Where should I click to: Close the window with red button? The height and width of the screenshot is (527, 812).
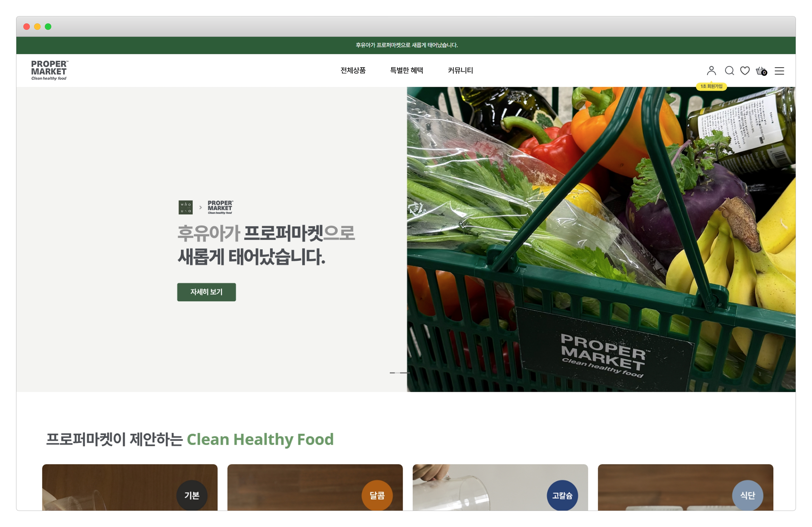tap(27, 27)
